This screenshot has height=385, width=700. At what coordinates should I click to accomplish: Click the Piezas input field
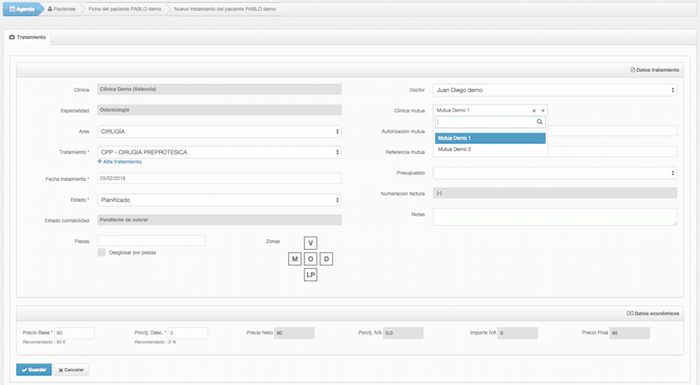151,241
